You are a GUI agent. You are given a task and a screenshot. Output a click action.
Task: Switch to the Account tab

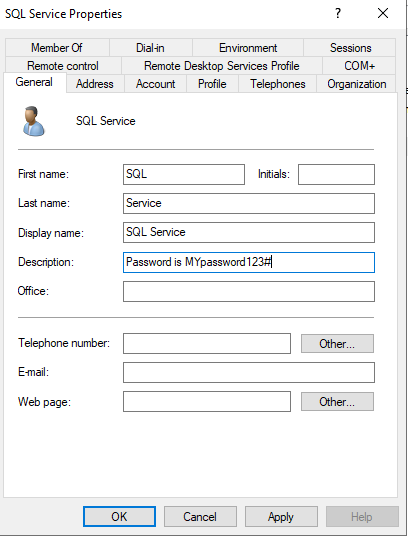(x=156, y=84)
